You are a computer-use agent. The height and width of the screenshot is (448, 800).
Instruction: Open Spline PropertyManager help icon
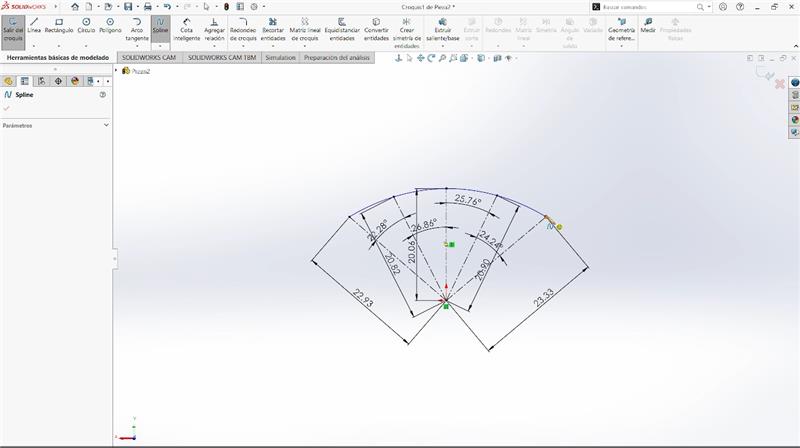click(103, 95)
